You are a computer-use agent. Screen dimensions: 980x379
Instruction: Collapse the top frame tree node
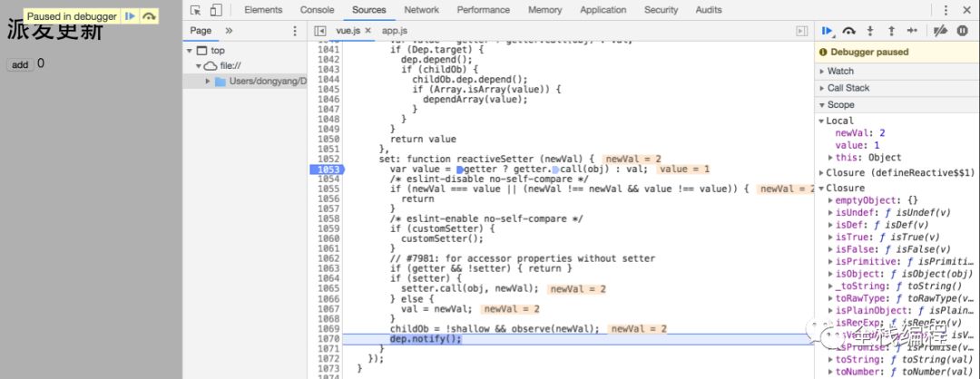(189, 51)
